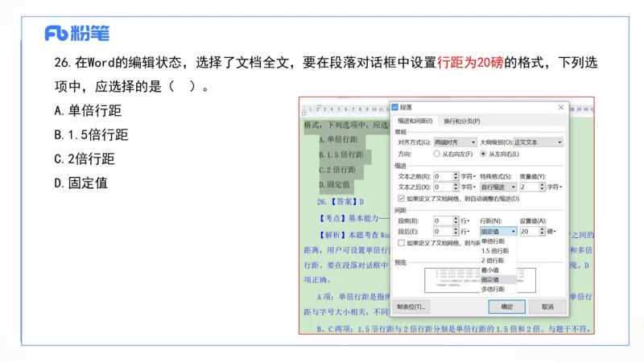
Task: Click the 度量值 input field
Action: [x=530, y=187]
